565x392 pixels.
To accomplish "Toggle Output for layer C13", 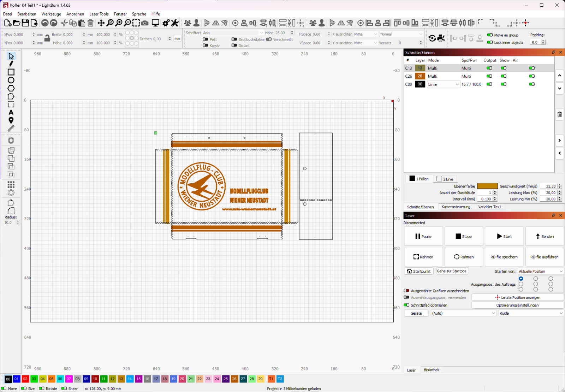I will [x=489, y=68].
